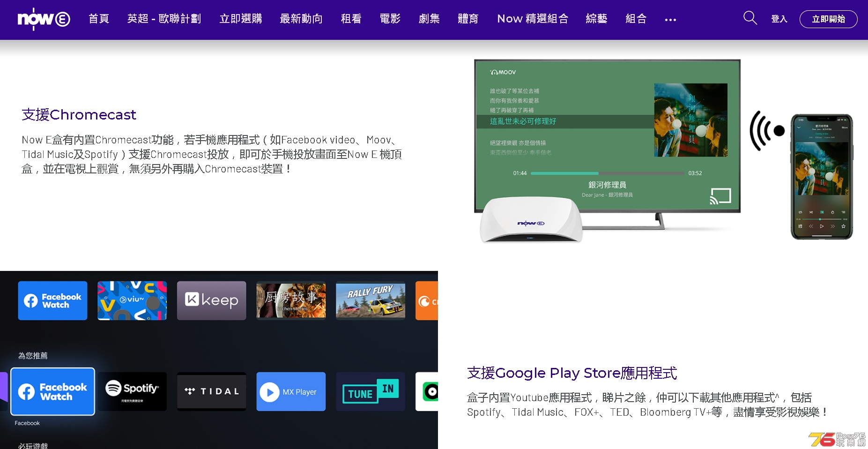Click the highlighted Facebook Watch tile
Viewport: 868px width, 449px height.
tap(52, 391)
